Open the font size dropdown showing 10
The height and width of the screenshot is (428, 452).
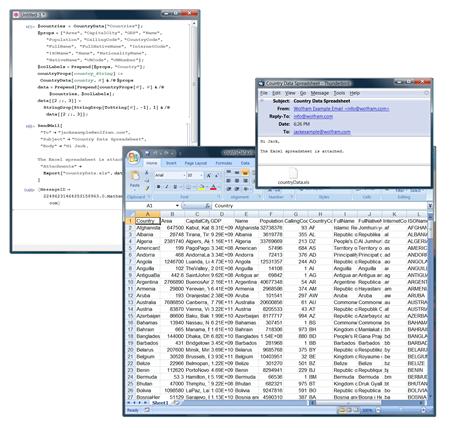point(201,175)
